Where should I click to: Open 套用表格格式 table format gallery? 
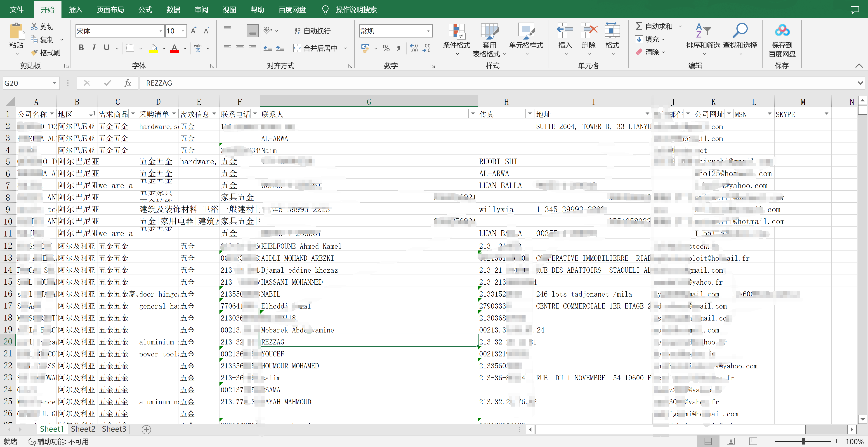click(489, 40)
